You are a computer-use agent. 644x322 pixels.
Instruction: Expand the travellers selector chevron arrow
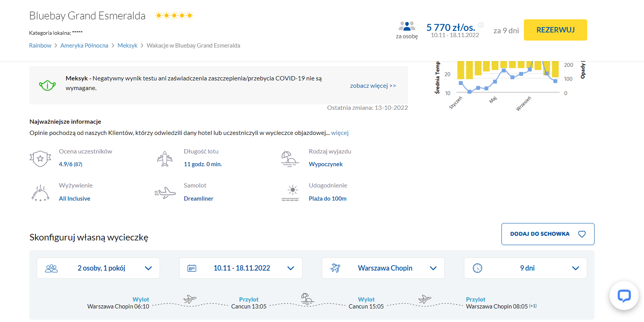[x=148, y=268]
